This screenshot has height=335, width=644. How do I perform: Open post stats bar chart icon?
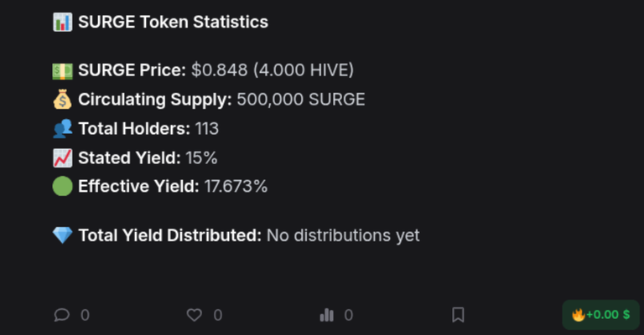[x=327, y=315]
